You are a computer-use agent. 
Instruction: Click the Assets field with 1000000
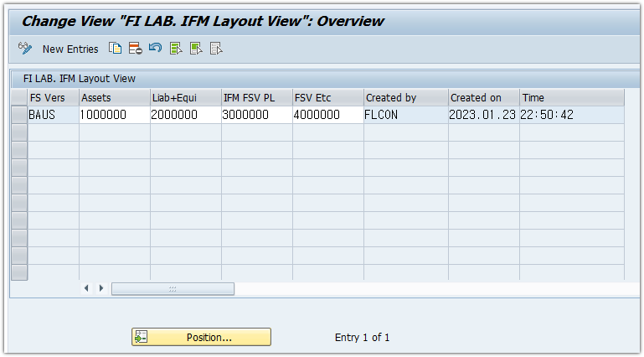click(x=114, y=115)
